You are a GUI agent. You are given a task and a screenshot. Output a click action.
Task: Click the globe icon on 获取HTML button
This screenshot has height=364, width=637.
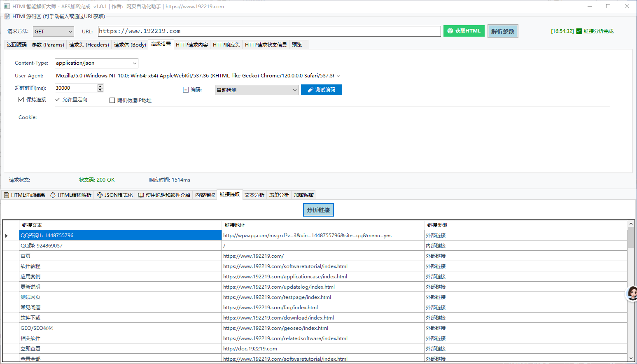(x=450, y=31)
